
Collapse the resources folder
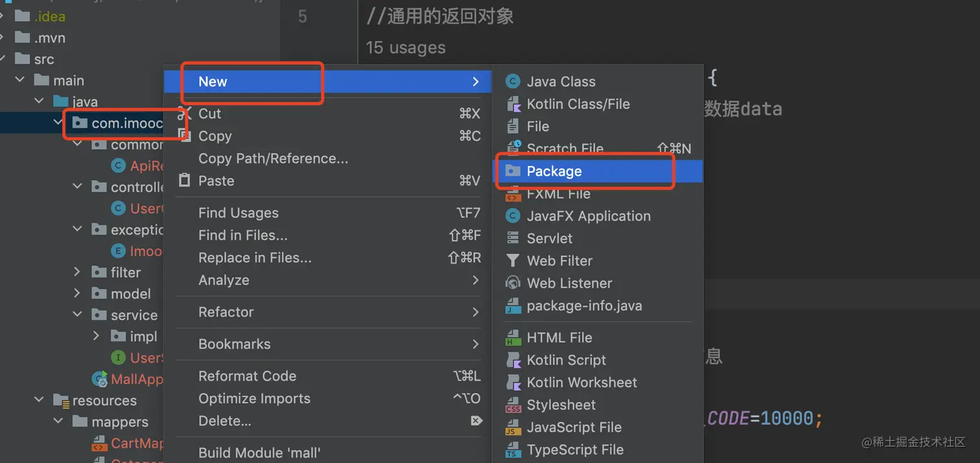pos(40,401)
